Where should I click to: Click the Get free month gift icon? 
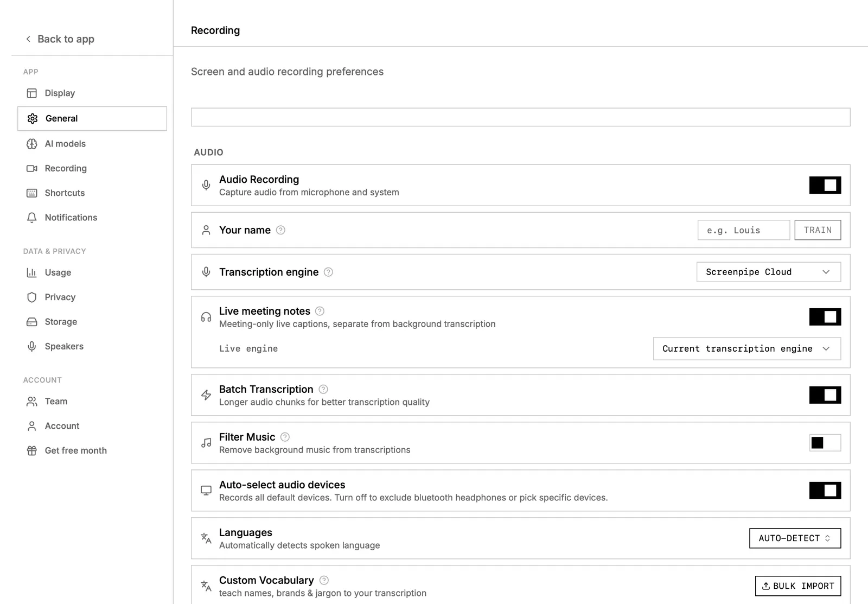point(32,450)
